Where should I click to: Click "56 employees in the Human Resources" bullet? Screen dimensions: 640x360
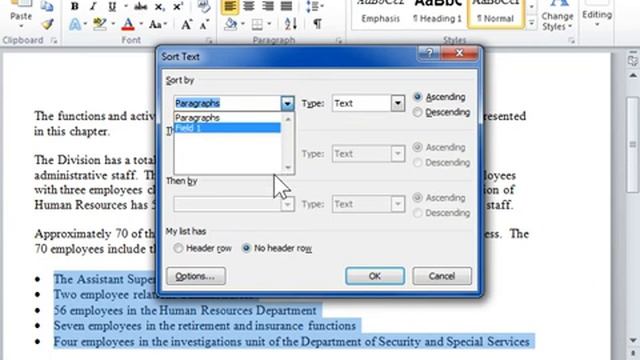[185, 311]
